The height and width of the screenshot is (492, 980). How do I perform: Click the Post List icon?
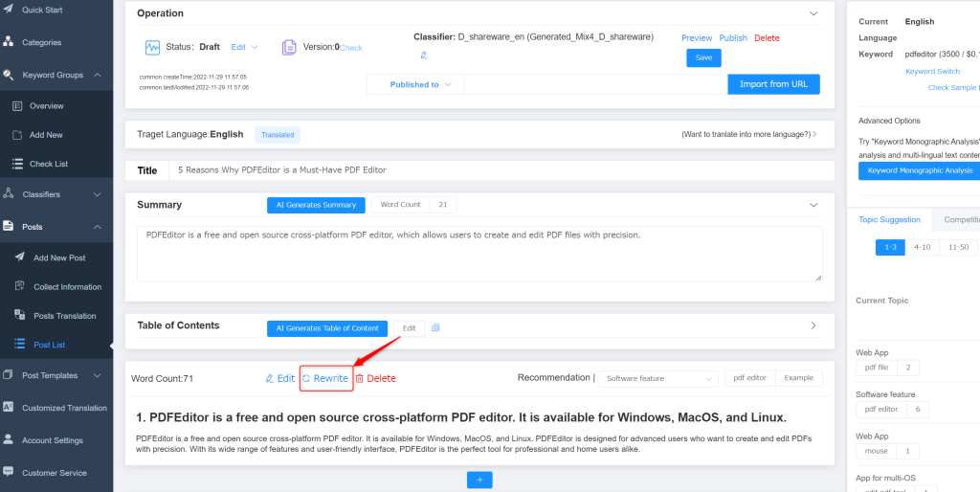[20, 345]
